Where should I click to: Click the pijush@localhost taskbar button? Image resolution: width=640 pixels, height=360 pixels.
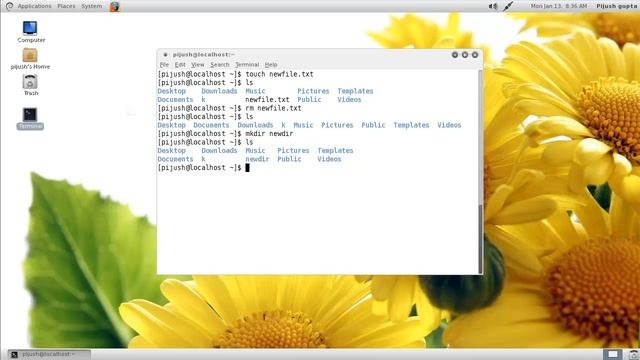(49, 354)
